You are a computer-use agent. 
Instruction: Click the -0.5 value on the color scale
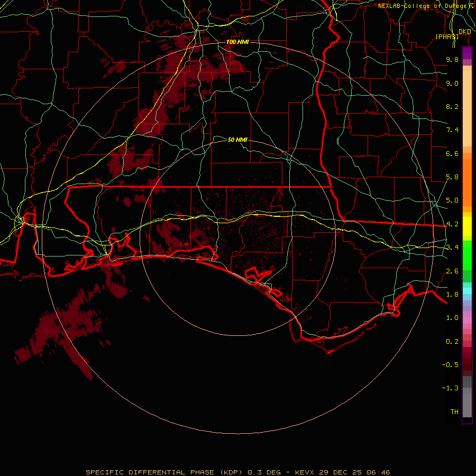pos(450,365)
